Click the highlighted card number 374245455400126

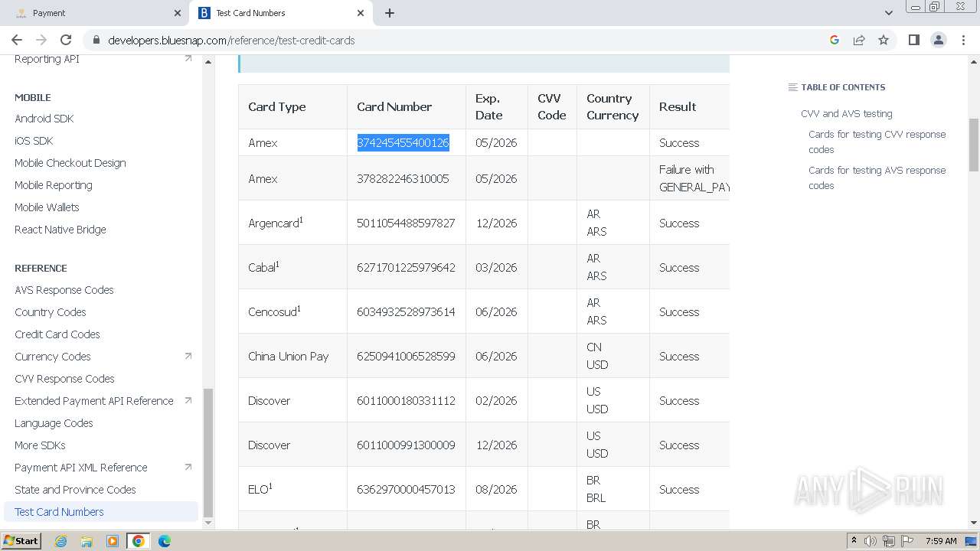pos(403,143)
